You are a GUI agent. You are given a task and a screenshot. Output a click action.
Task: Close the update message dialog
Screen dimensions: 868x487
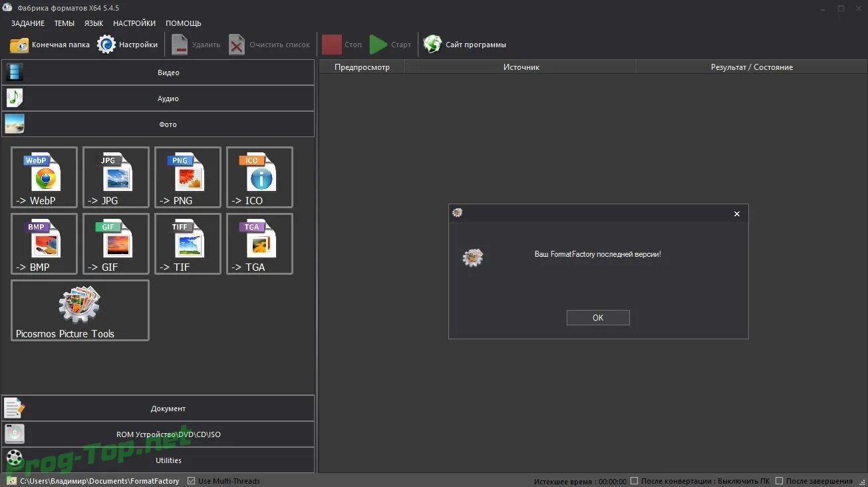[x=736, y=214]
